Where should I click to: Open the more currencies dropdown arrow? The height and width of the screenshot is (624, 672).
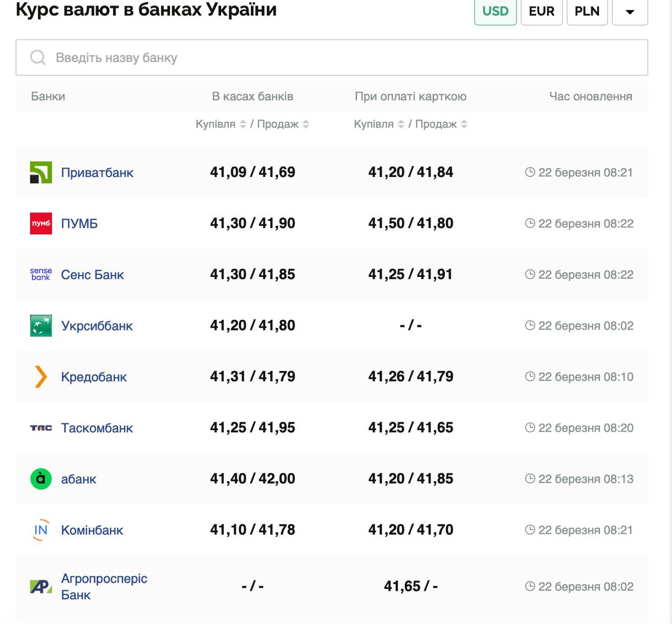[x=629, y=12]
